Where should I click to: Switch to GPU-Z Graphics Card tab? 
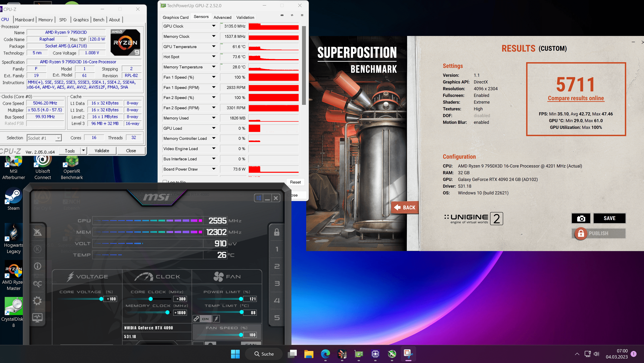pyautogui.click(x=175, y=17)
